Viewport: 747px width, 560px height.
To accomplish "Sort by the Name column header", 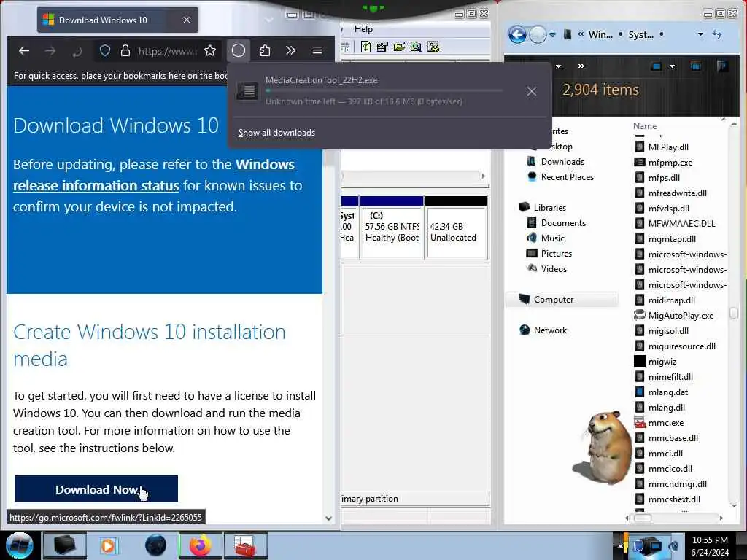I will pos(645,125).
